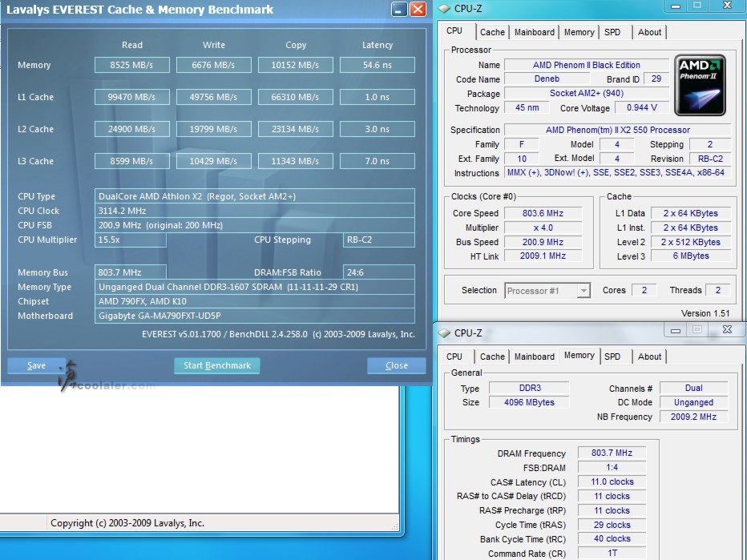Click the NB Frequency value 2009.2 MHz

click(693, 417)
